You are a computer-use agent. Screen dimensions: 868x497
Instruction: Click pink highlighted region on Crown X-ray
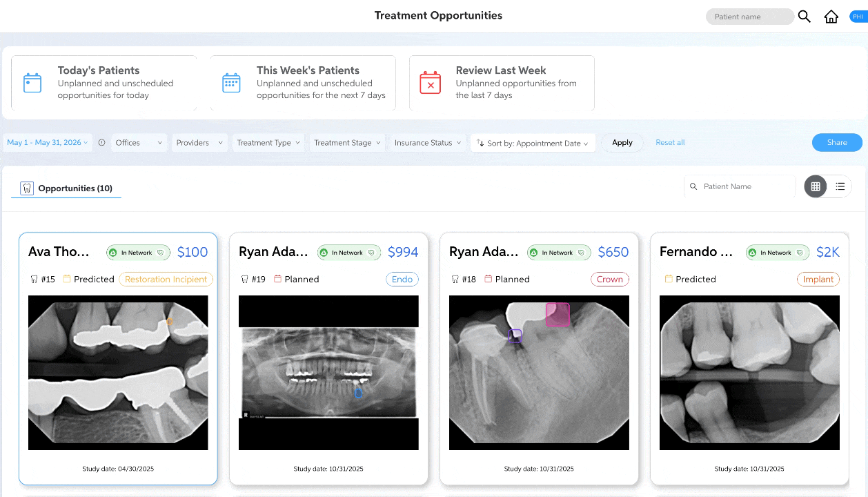click(558, 315)
